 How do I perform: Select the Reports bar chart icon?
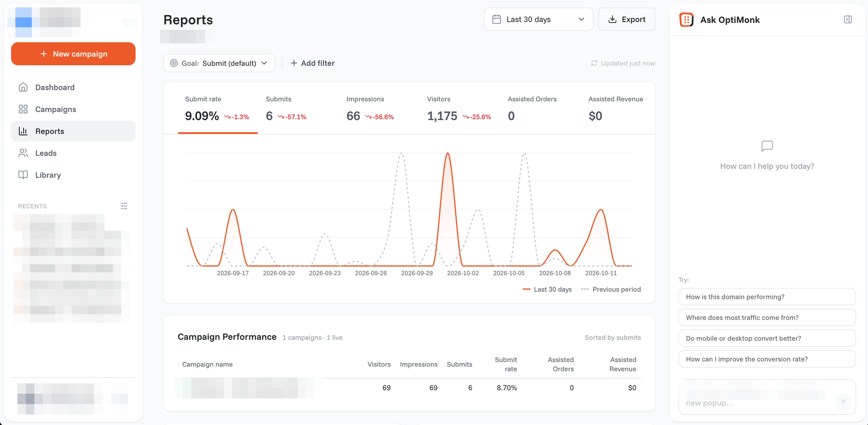(23, 131)
